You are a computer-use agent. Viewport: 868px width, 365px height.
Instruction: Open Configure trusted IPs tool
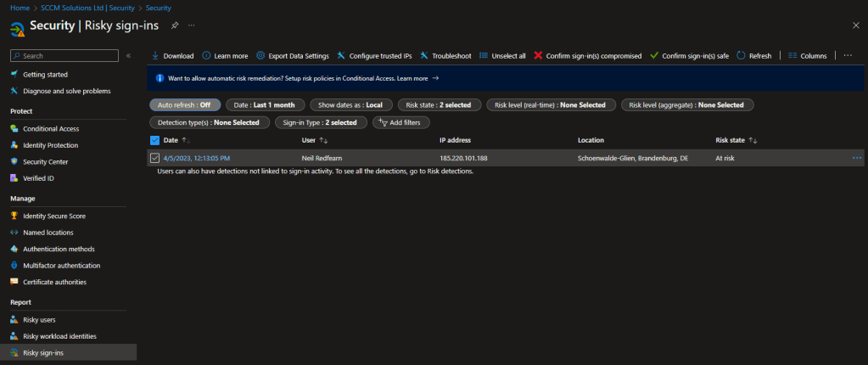(341, 56)
